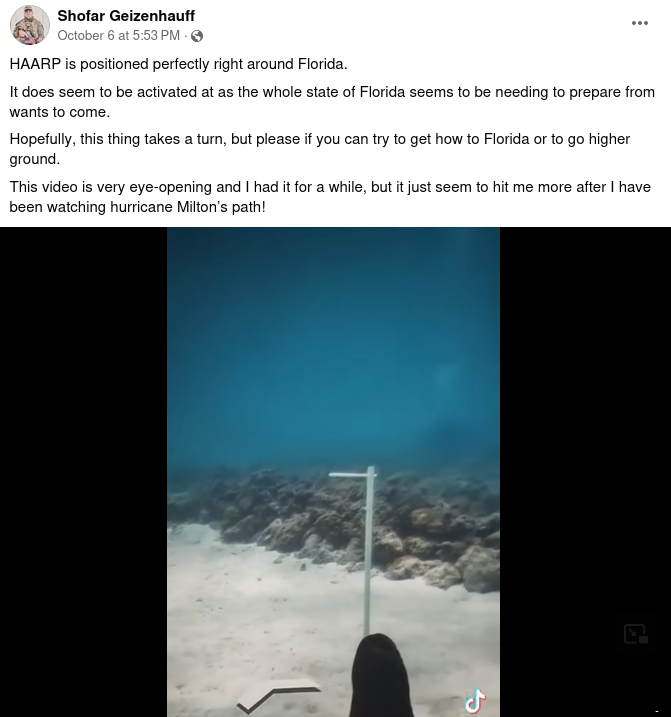Click the white bent object on the sand
The image size is (671, 717).
[x=279, y=695]
